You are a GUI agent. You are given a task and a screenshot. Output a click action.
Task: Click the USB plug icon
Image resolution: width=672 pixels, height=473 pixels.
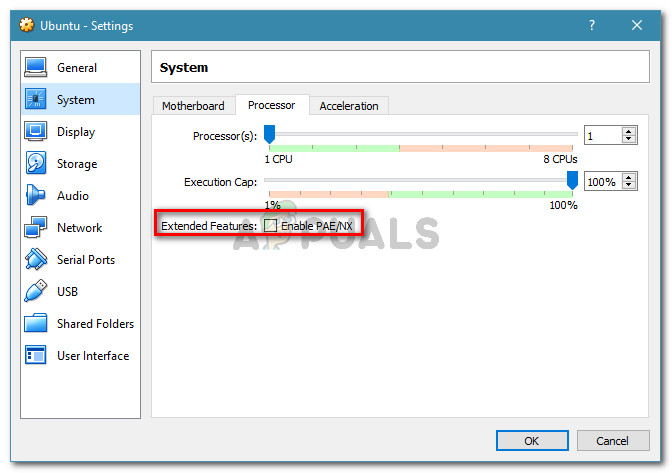[36, 291]
